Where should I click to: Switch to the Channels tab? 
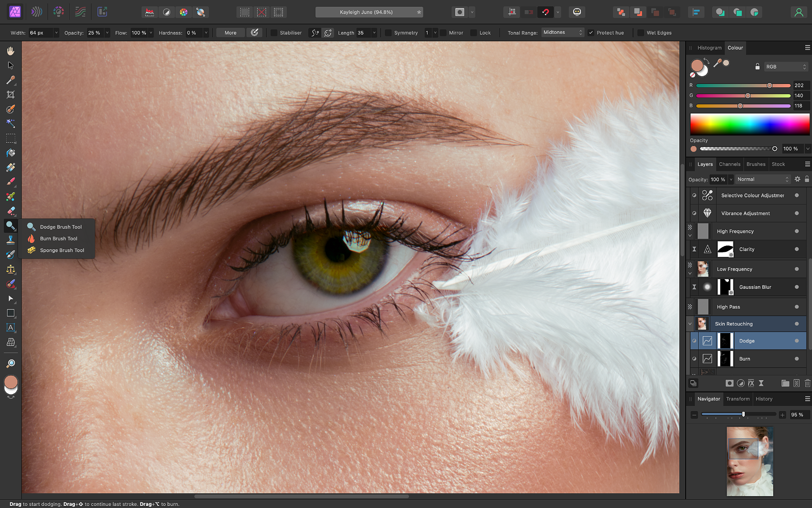point(730,164)
